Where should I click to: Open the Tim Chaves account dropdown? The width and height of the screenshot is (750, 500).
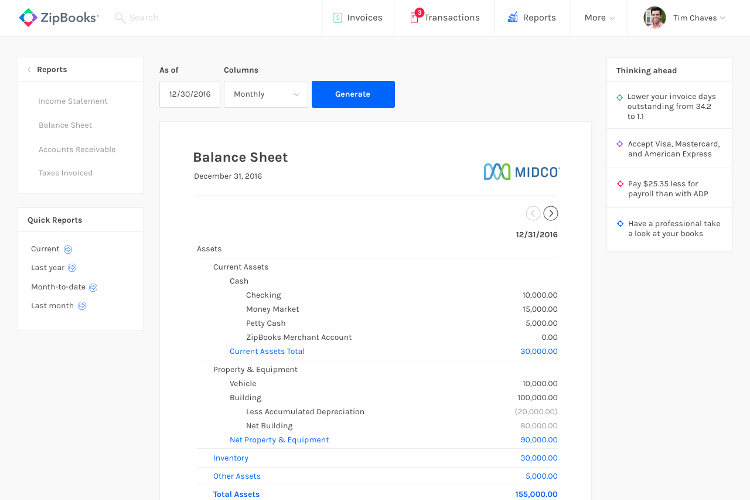click(x=699, y=18)
